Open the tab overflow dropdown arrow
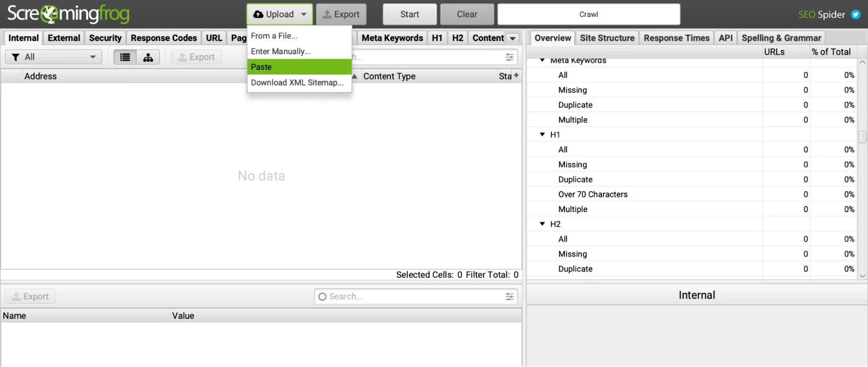The image size is (868, 367). pos(513,38)
